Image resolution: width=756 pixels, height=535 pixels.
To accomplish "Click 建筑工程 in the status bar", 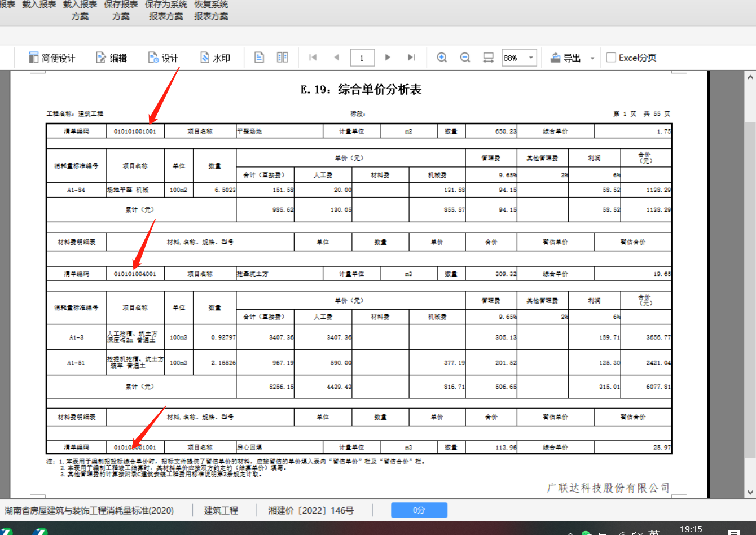I will click(x=221, y=511).
